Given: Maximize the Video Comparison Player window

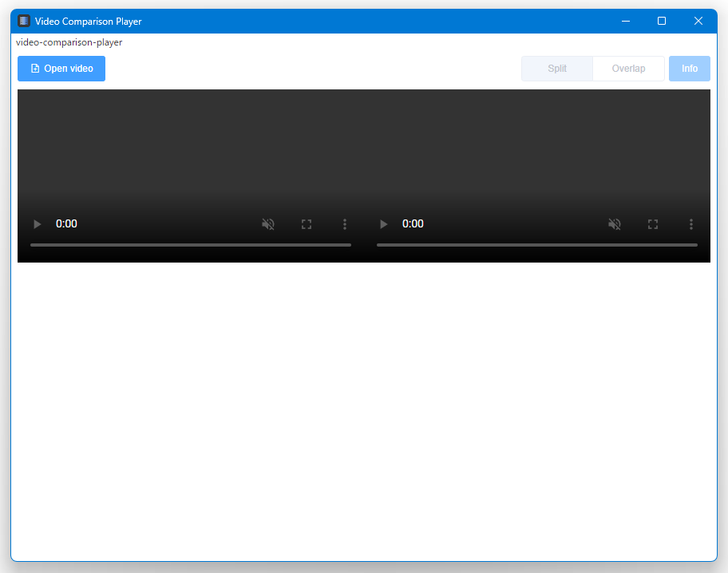Looking at the screenshot, I should pos(662,21).
